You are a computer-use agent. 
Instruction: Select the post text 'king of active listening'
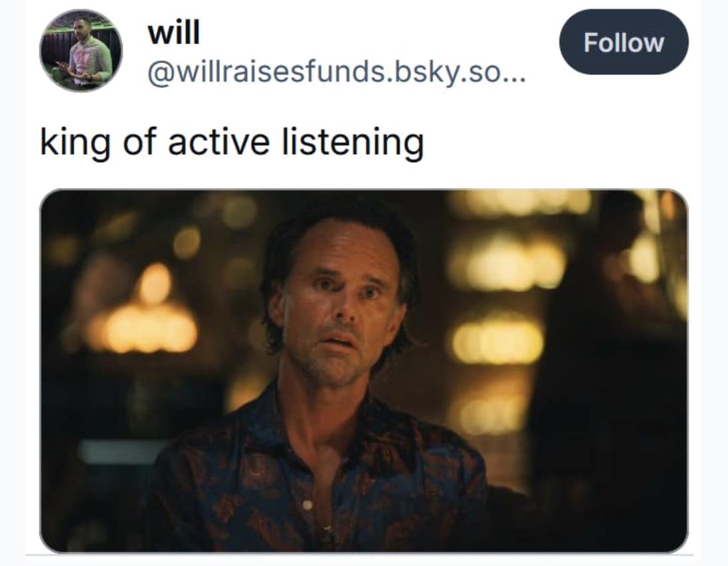click(x=232, y=142)
